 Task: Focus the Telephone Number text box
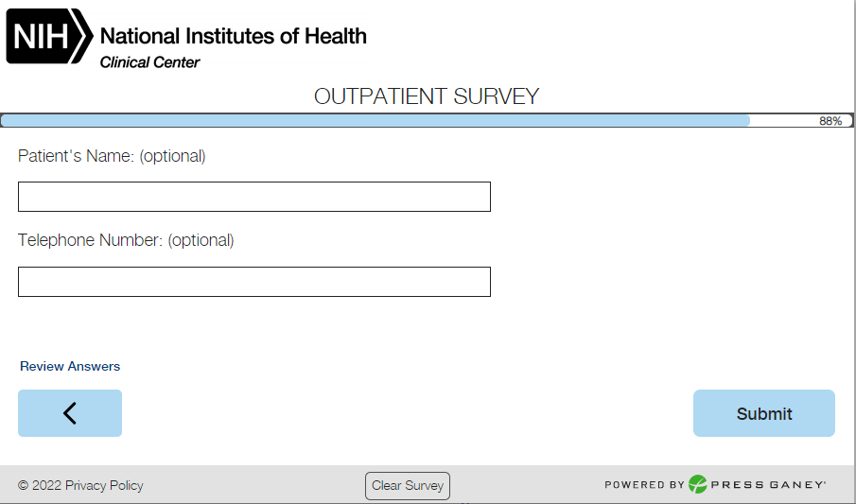click(254, 282)
